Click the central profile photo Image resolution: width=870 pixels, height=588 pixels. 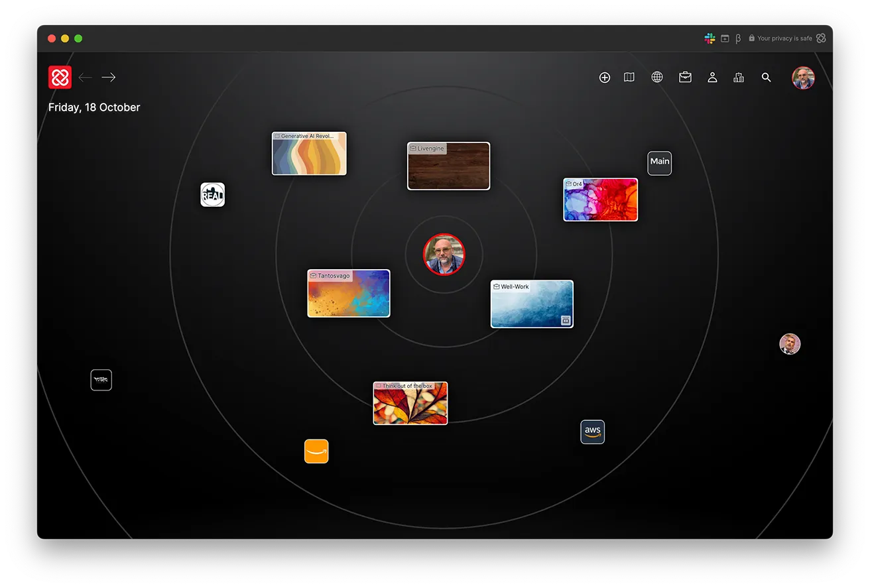click(444, 254)
